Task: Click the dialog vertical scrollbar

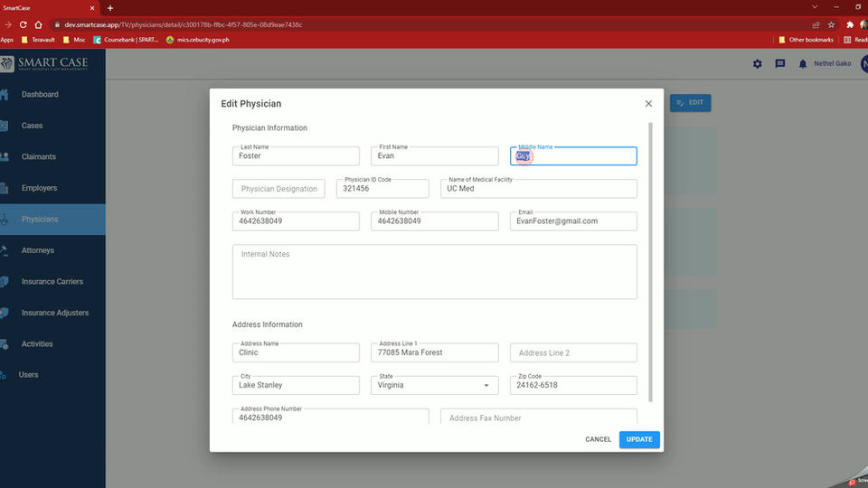Action: pos(650,262)
